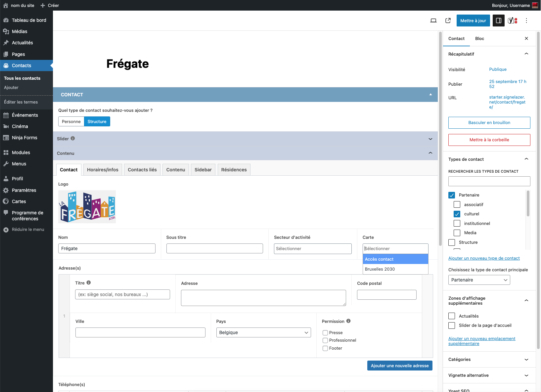Click the home icon in admin bar
This screenshot has height=392, width=541.
pos(6,5)
